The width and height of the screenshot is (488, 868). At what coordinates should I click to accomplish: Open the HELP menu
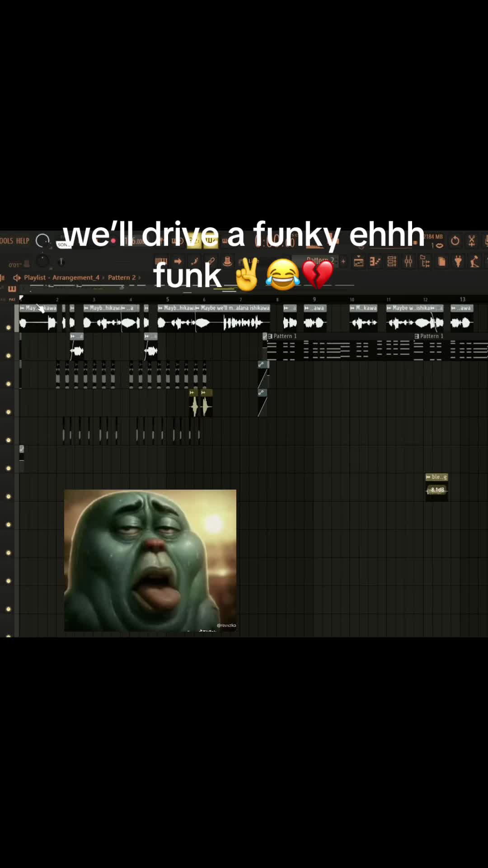point(23,241)
